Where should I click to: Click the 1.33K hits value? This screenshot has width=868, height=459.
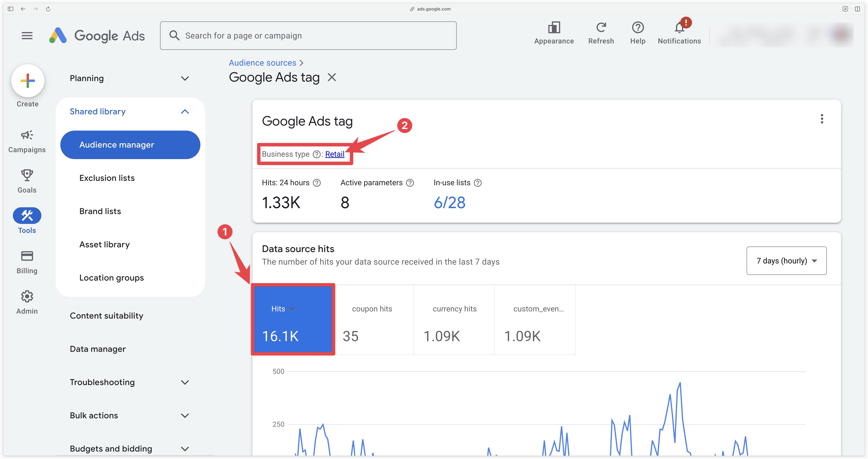click(x=281, y=203)
